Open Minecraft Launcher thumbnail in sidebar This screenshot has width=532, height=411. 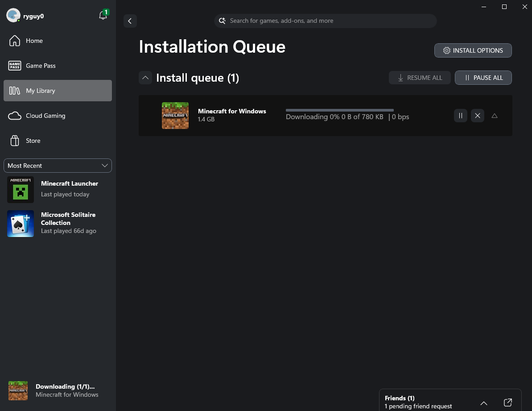point(21,190)
